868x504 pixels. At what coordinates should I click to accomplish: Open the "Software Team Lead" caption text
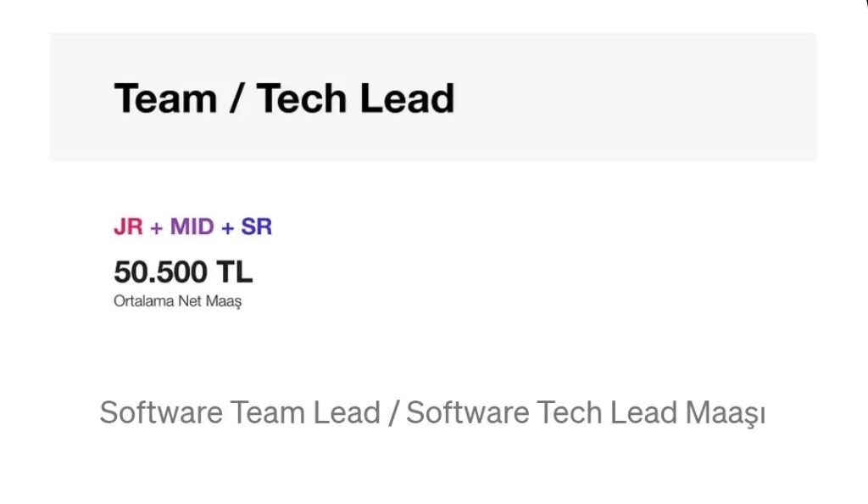240,413
